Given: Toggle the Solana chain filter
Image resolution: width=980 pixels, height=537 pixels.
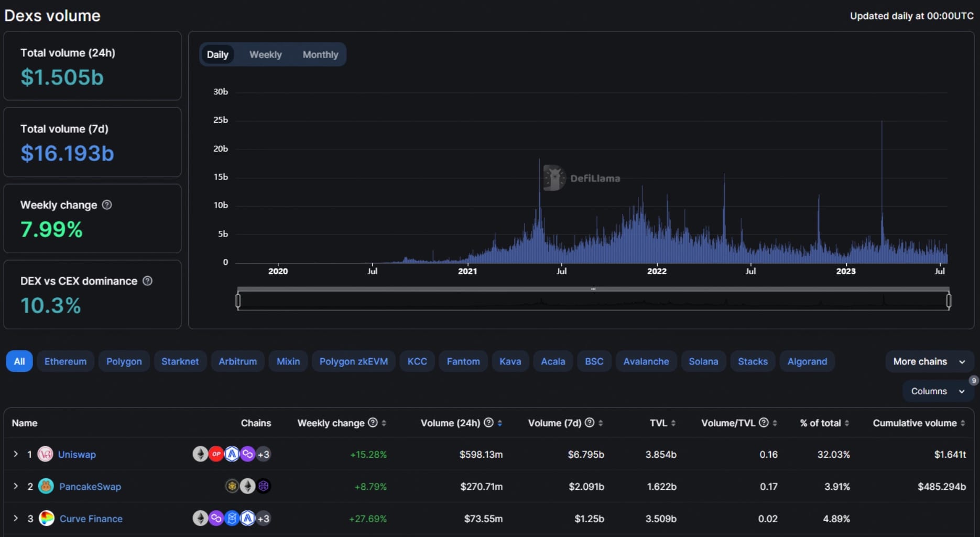Looking at the screenshot, I should (703, 361).
